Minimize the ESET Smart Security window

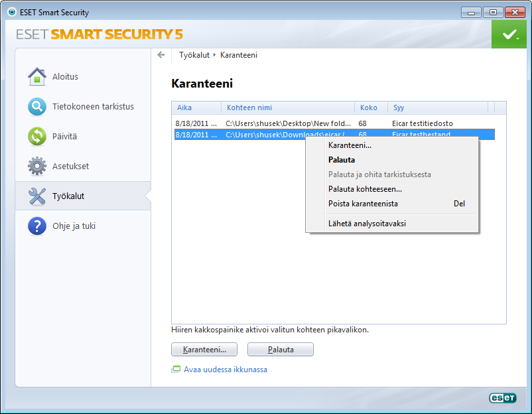(x=471, y=13)
